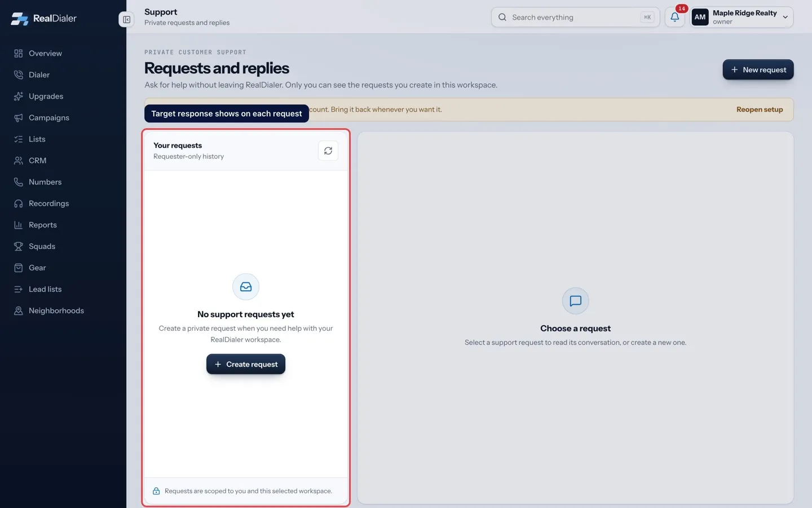Click the Lists checklist icon
The height and width of the screenshot is (508, 812).
pos(19,139)
